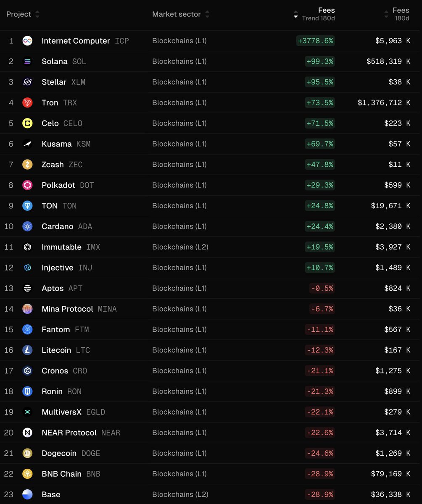
Task: Open the Litecoin logo icon
Action: pos(27,350)
